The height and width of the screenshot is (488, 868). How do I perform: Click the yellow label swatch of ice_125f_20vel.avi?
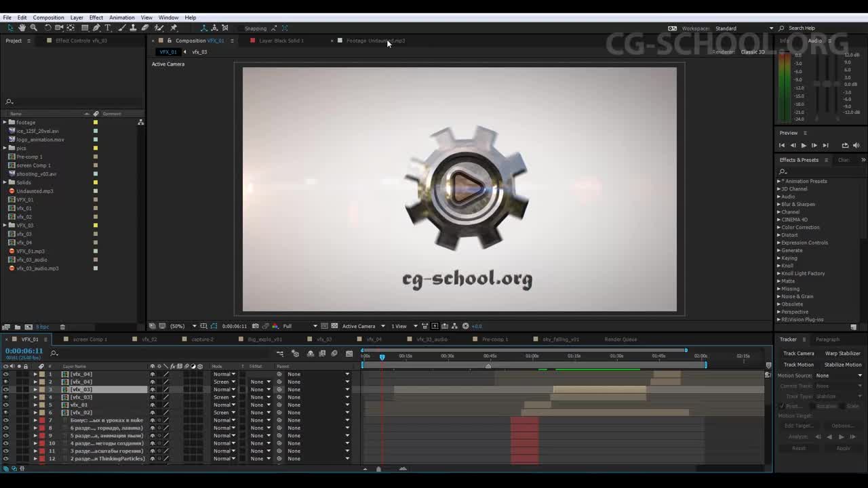click(x=96, y=131)
